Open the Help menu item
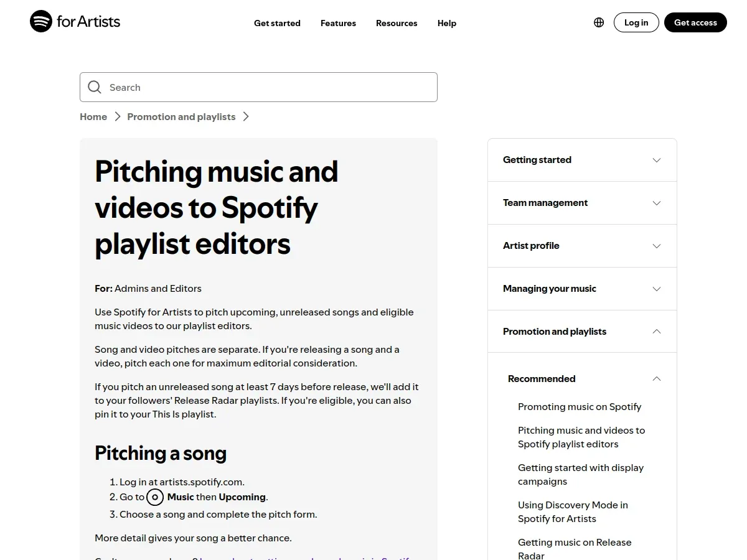 click(x=447, y=23)
